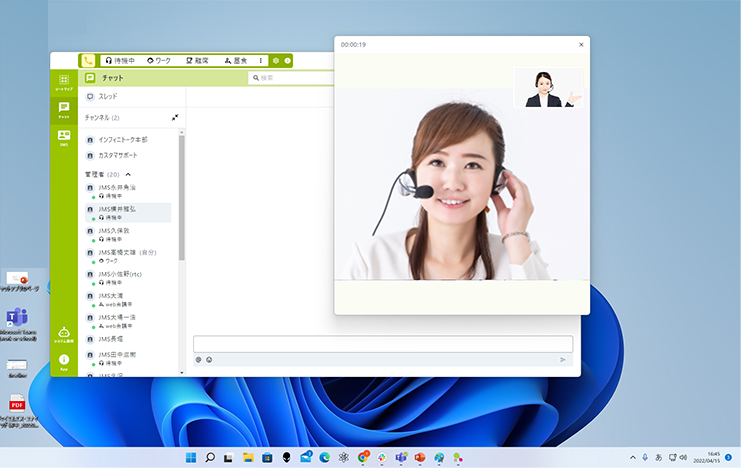Select the chat tab in left sidebar

point(64,110)
